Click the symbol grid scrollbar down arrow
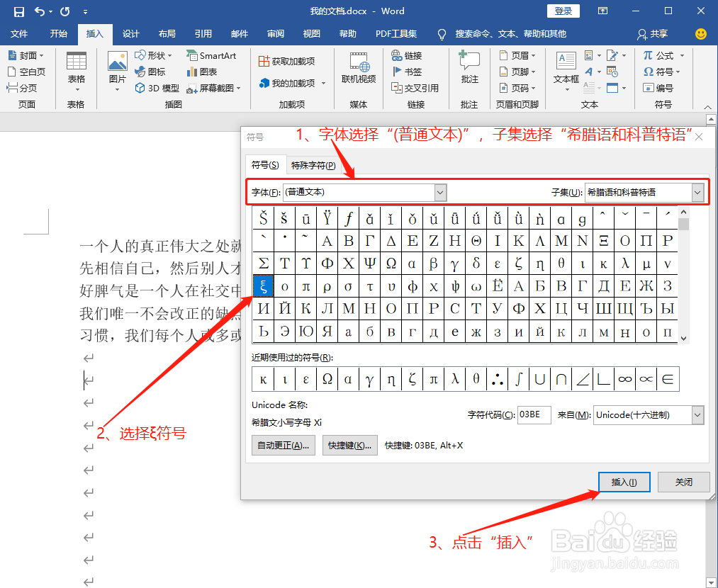 click(x=684, y=338)
